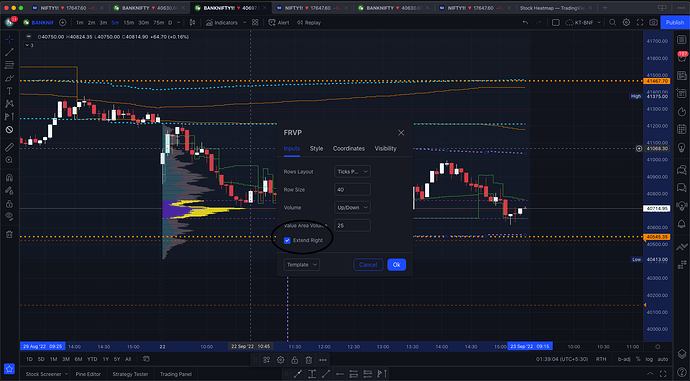Take a chart snapshot with camera icon

[x=653, y=22]
